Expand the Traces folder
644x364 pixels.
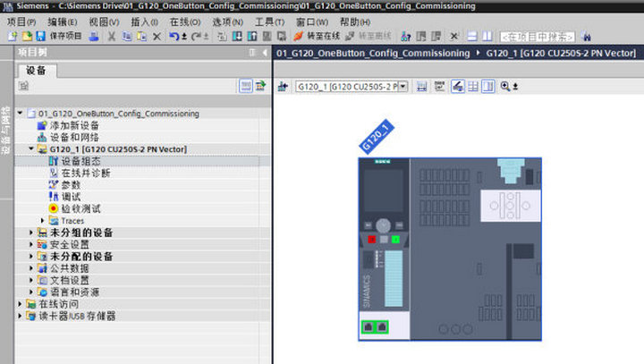click(42, 221)
